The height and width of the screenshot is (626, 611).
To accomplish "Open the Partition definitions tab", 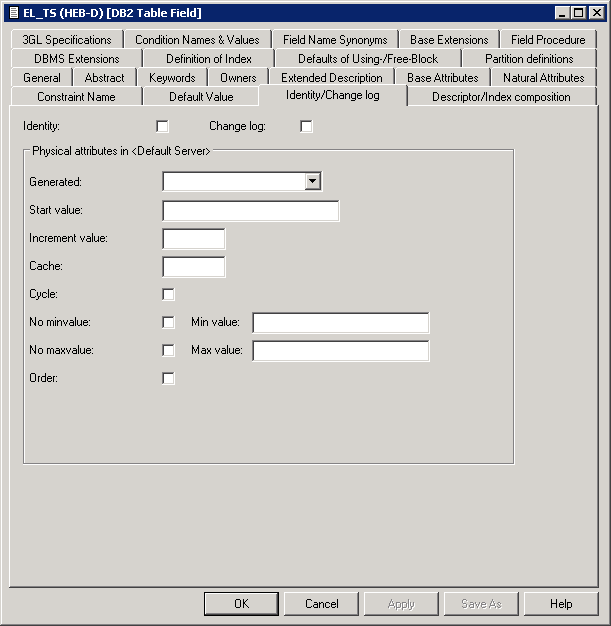I will pyautogui.click(x=528, y=59).
